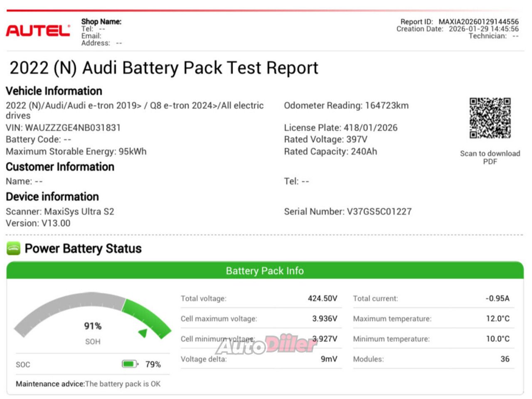
Task: Click the SOC battery level icon
Action: 129,364
